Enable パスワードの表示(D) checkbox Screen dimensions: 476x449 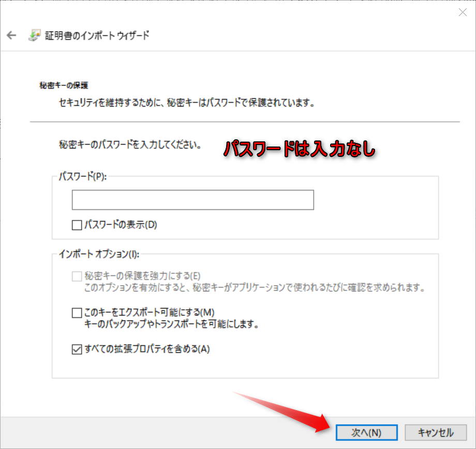tap(77, 225)
